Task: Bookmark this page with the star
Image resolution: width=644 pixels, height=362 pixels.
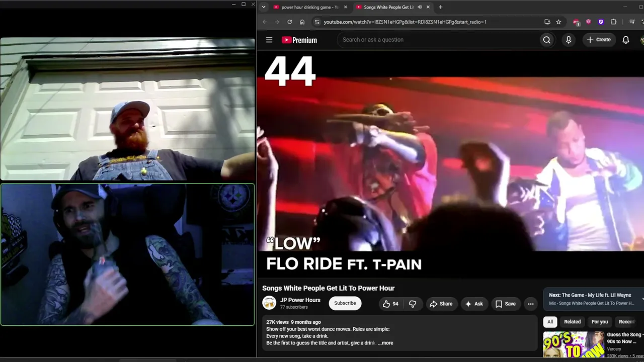Action: (558, 22)
